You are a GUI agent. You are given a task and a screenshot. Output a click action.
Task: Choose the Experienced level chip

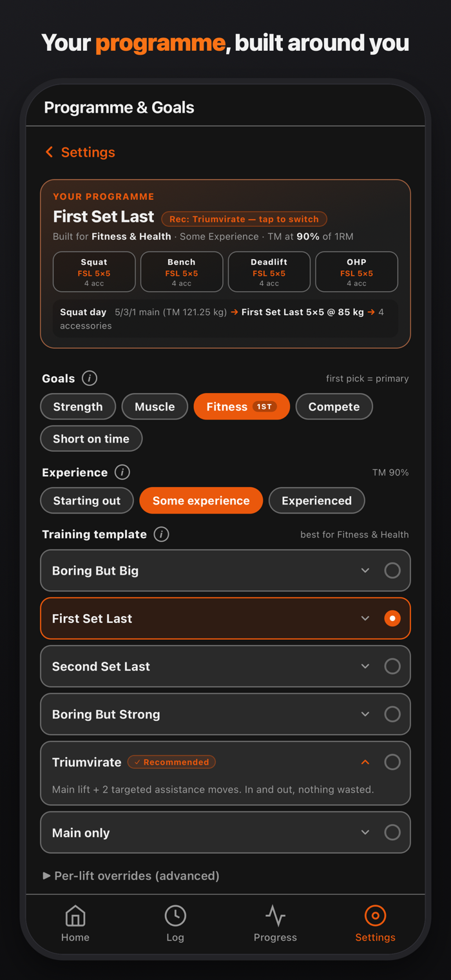[x=316, y=501]
